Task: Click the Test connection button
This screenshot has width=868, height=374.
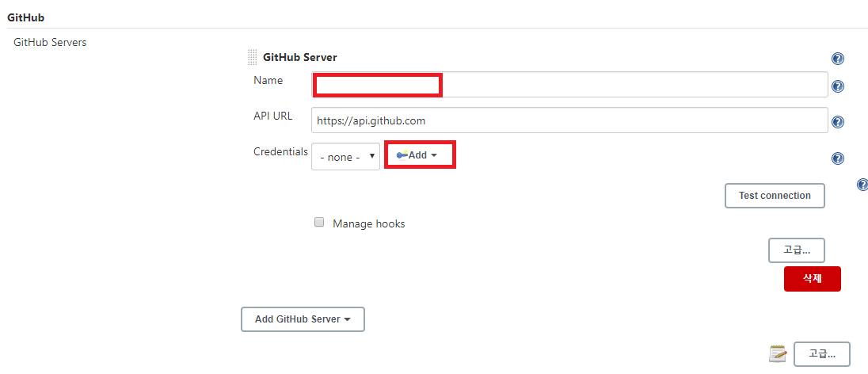Action: coord(775,196)
